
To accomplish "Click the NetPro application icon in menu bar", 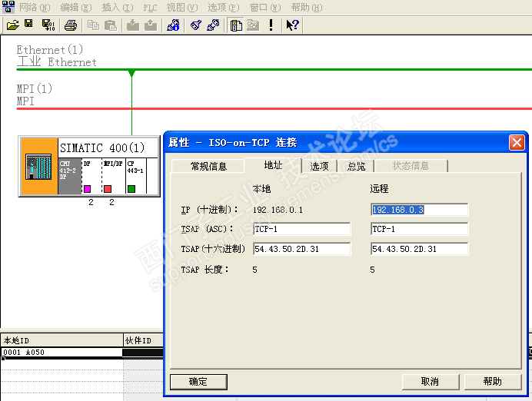I will click(x=8, y=7).
